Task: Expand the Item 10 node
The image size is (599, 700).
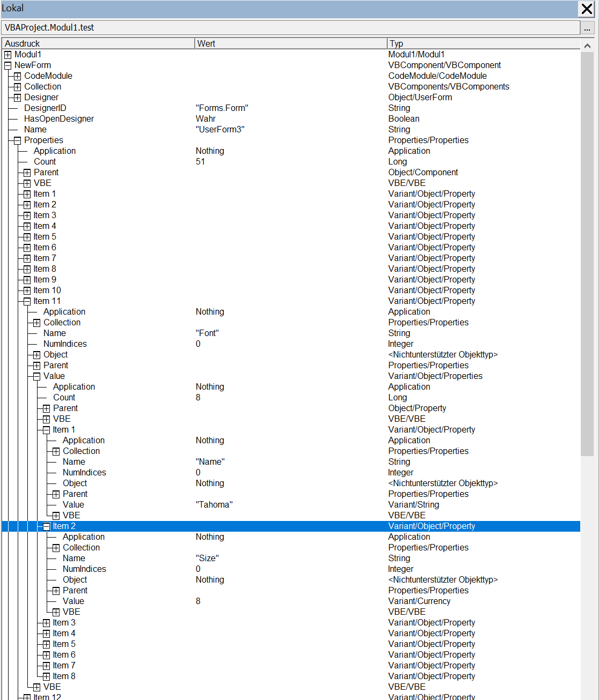Action: 27,291
